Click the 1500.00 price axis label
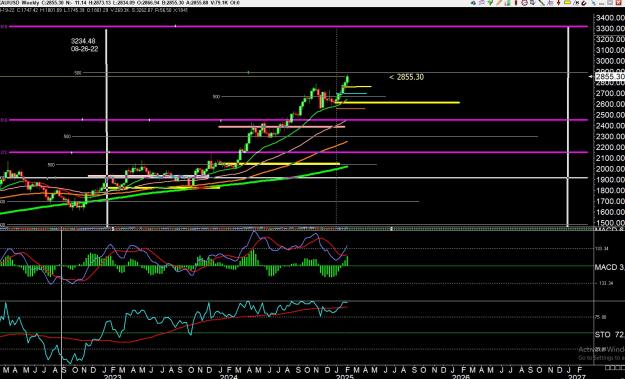625x379 pixels. [x=609, y=222]
